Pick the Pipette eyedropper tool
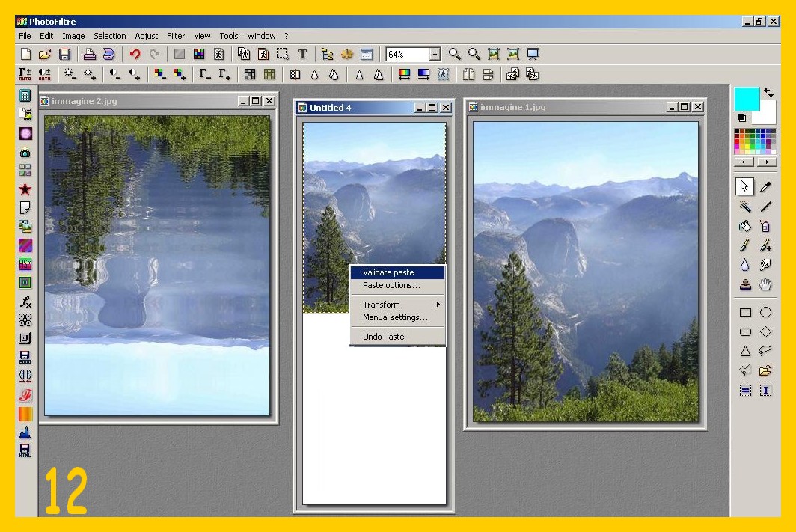 click(x=765, y=187)
